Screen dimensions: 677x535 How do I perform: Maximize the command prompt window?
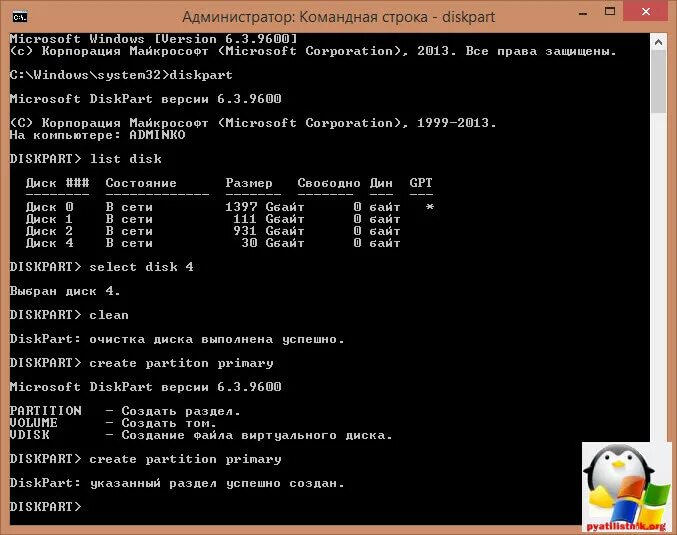610,12
